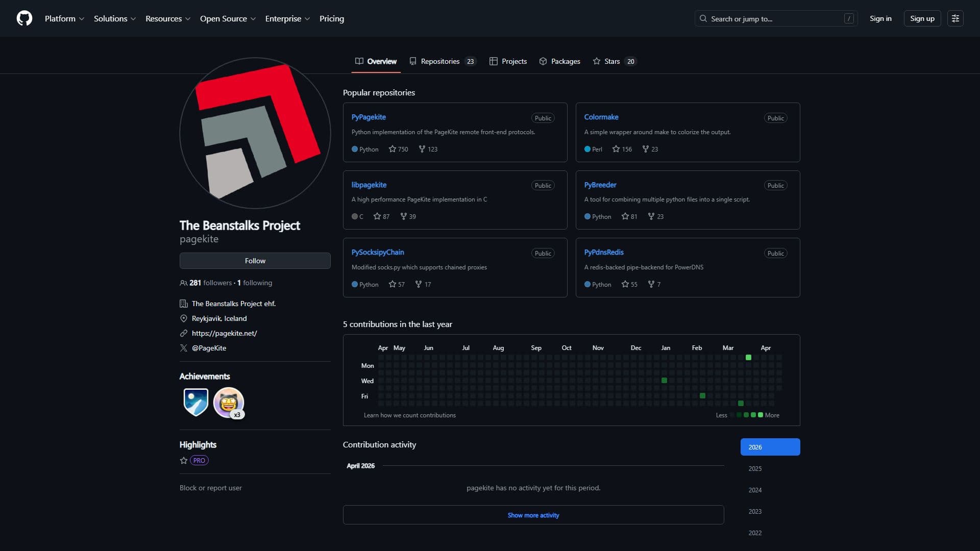Click the organization building icon

click(184, 304)
